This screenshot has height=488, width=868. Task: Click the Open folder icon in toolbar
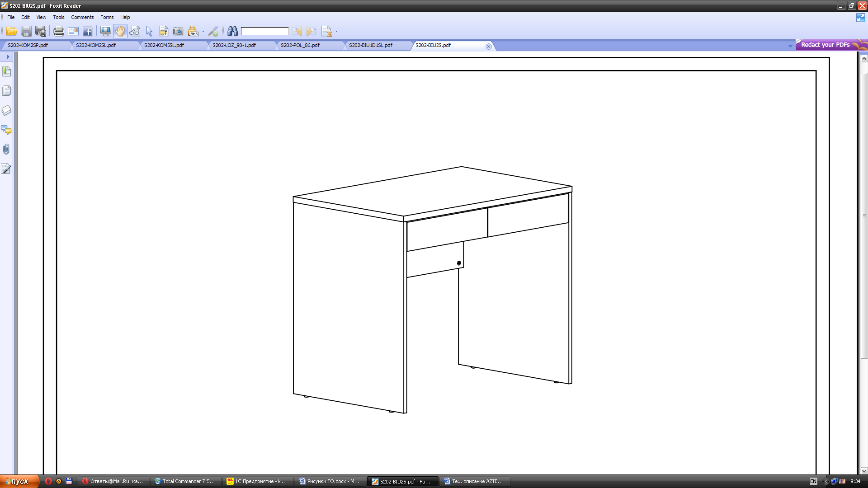12,31
